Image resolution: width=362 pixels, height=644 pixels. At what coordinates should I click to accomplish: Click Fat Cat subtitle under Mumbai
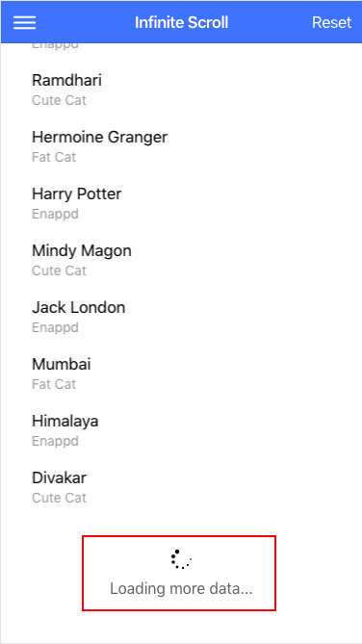(x=54, y=384)
